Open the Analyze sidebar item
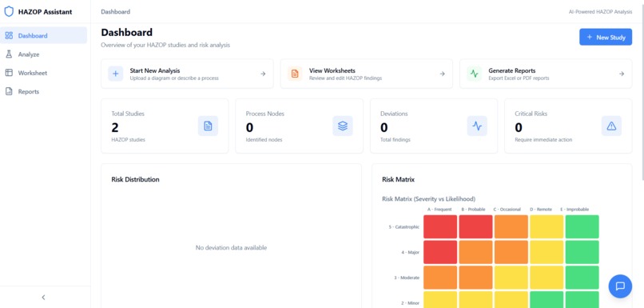 coord(43,54)
